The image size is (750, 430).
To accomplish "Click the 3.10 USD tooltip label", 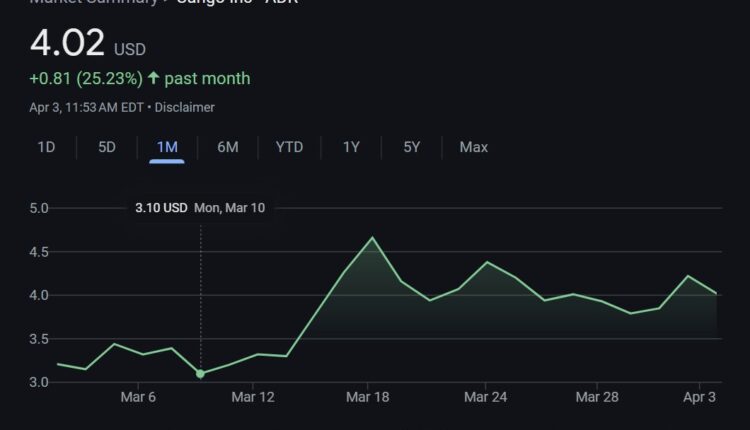I will [161, 208].
